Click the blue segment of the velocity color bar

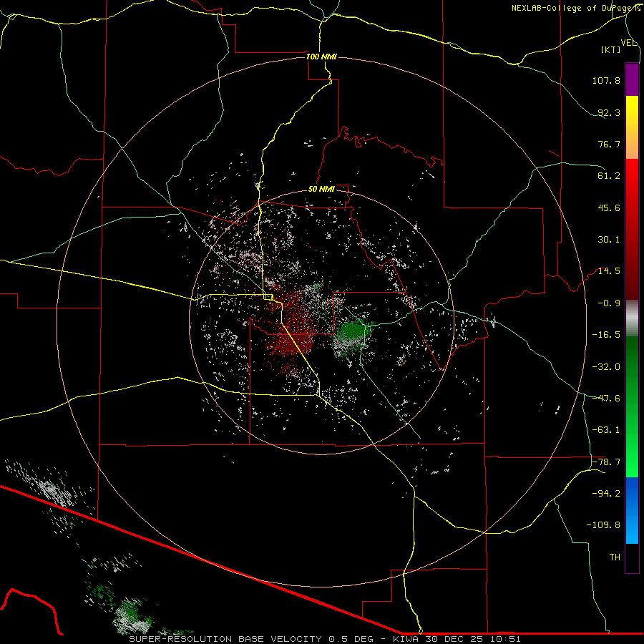point(632,510)
